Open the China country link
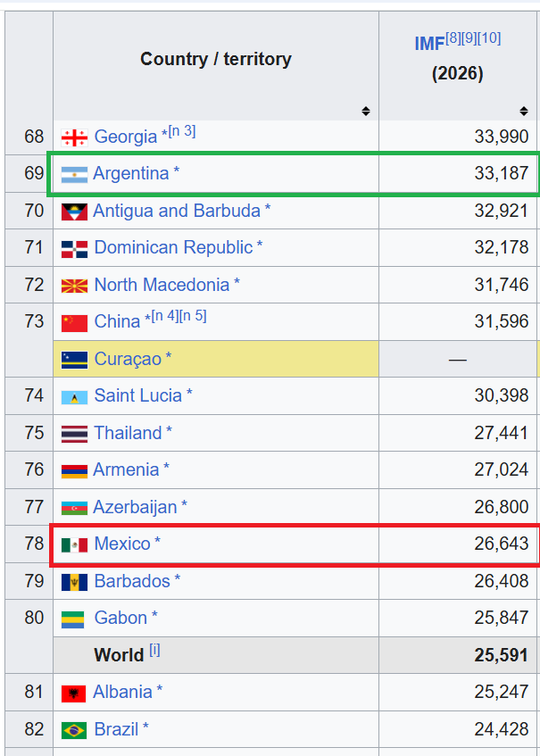The width and height of the screenshot is (540, 756). [117, 321]
